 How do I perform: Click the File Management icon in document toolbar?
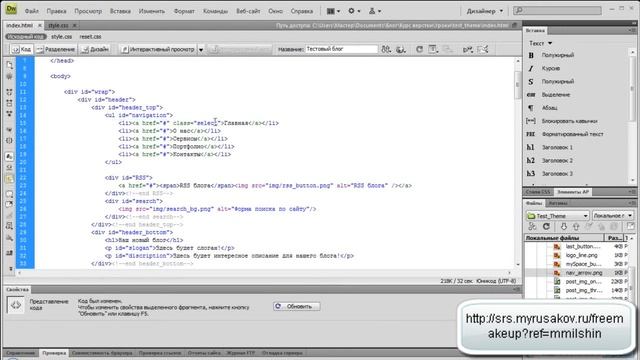(x=386, y=49)
